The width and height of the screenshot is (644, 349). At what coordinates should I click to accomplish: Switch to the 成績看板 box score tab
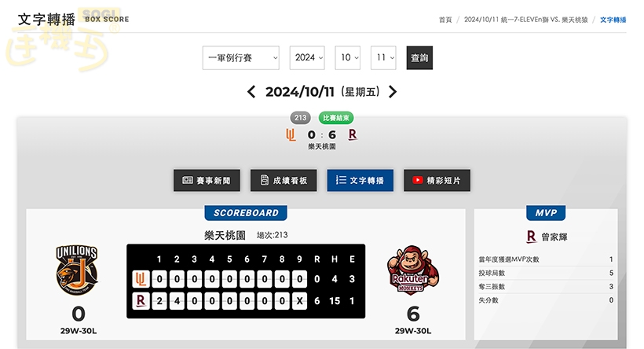(284, 180)
